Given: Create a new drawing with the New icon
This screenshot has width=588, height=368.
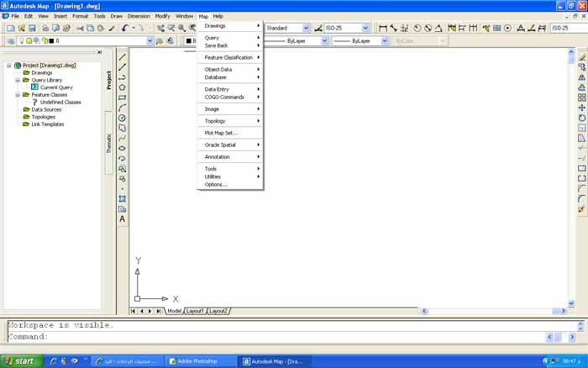Looking at the screenshot, I should tap(11, 28).
